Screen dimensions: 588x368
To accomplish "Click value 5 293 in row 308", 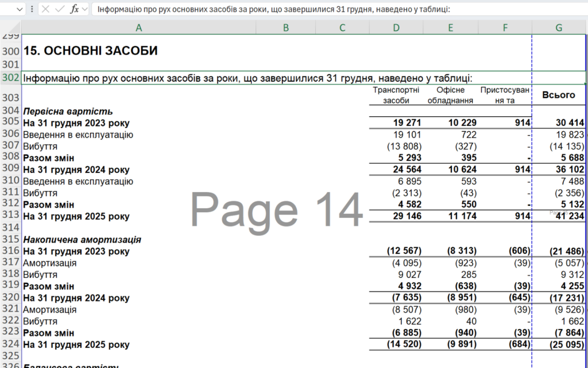I will point(410,158).
